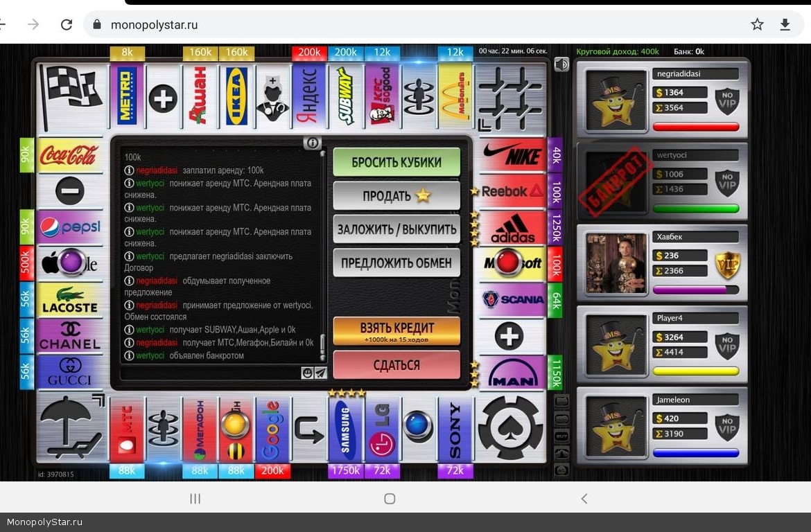This screenshot has width=811, height=532.
Task: Click the adidas property cell
Action: tap(512, 227)
